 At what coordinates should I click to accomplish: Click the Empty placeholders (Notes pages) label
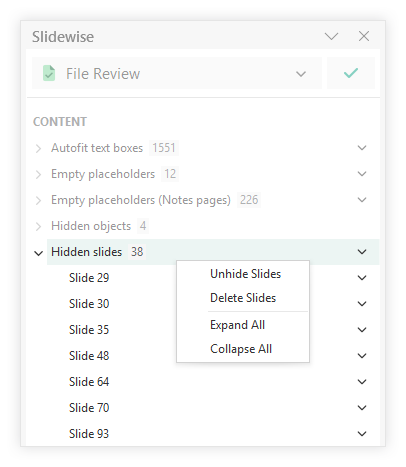pos(141,200)
